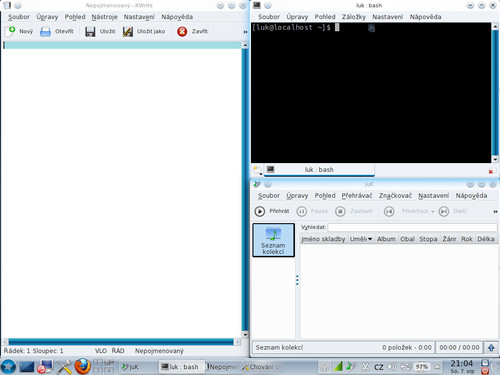Click battery 97% indicator in tray
Screen dimensions: 500x375
(x=422, y=367)
